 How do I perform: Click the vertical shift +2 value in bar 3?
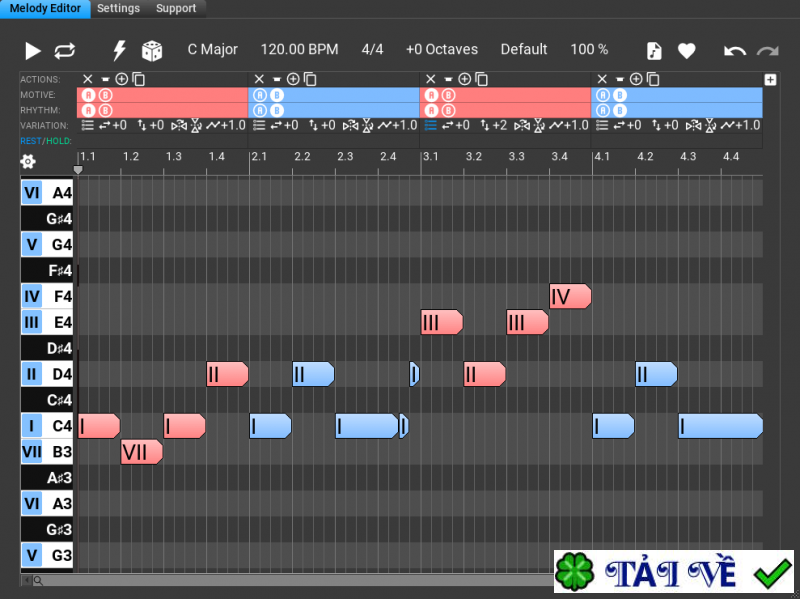point(500,126)
